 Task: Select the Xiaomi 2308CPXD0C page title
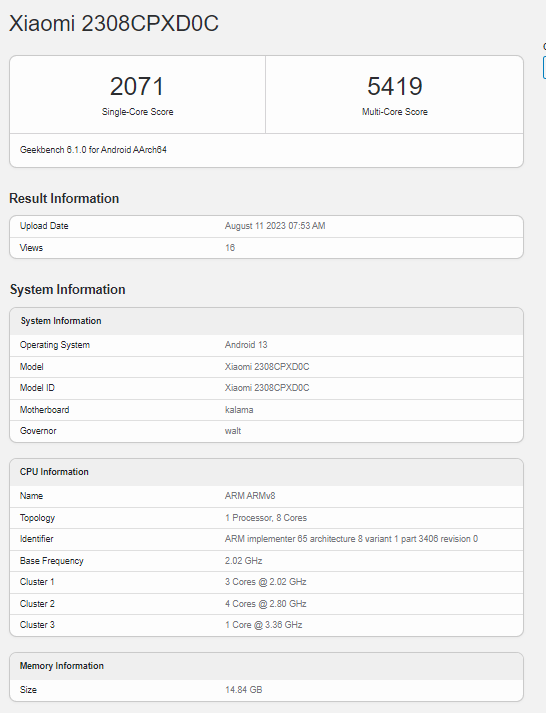coord(114,23)
